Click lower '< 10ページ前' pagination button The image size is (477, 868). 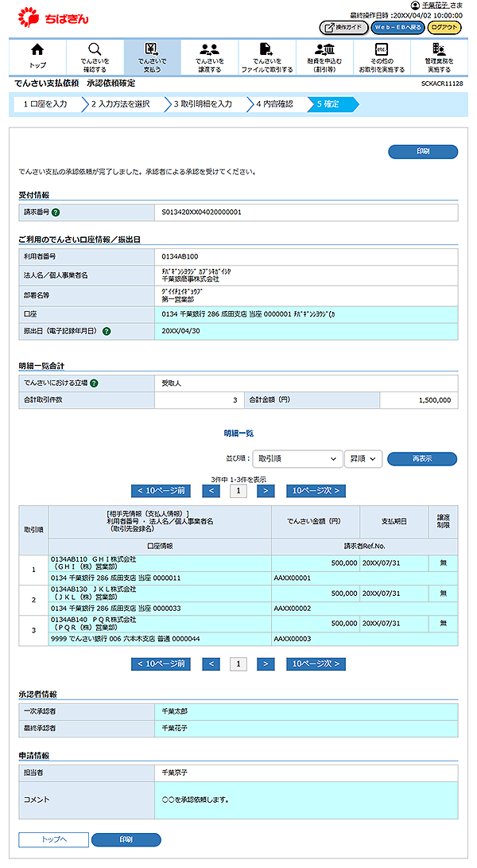click(x=161, y=664)
